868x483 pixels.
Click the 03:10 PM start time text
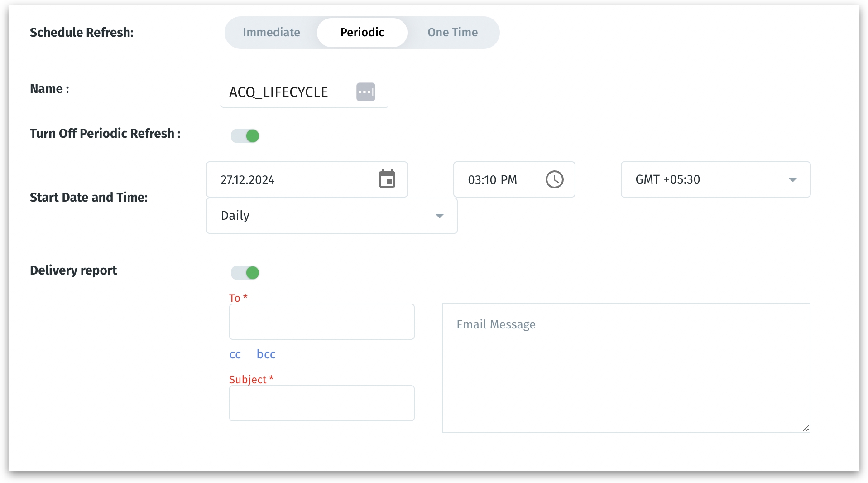point(492,180)
